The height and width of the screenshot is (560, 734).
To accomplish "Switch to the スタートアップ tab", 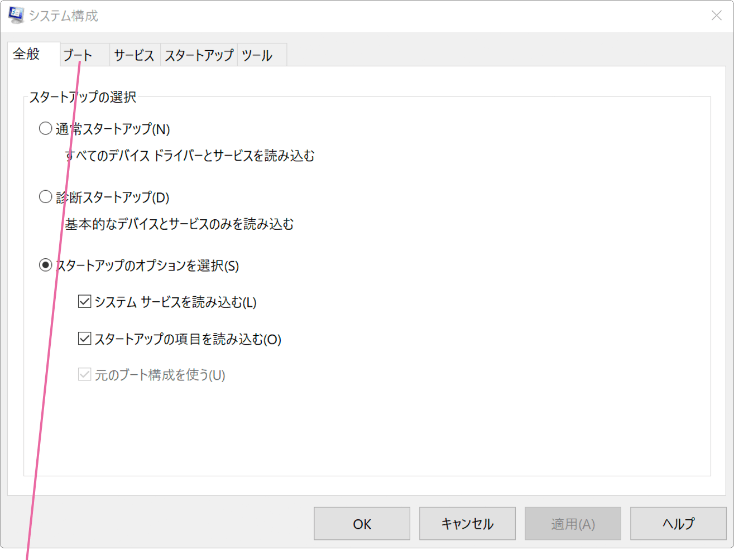I will coord(199,55).
